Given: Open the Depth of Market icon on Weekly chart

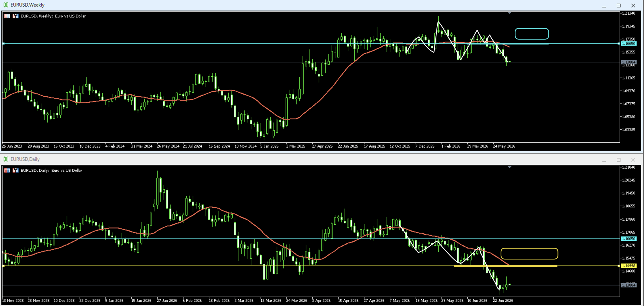Looking at the screenshot, I should (7, 16).
